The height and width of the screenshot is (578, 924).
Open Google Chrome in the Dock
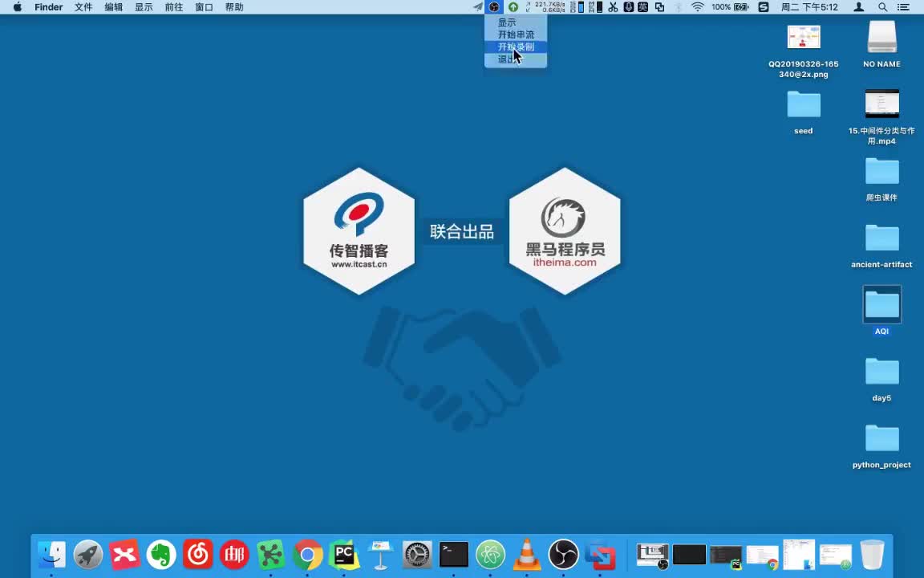[x=308, y=555]
